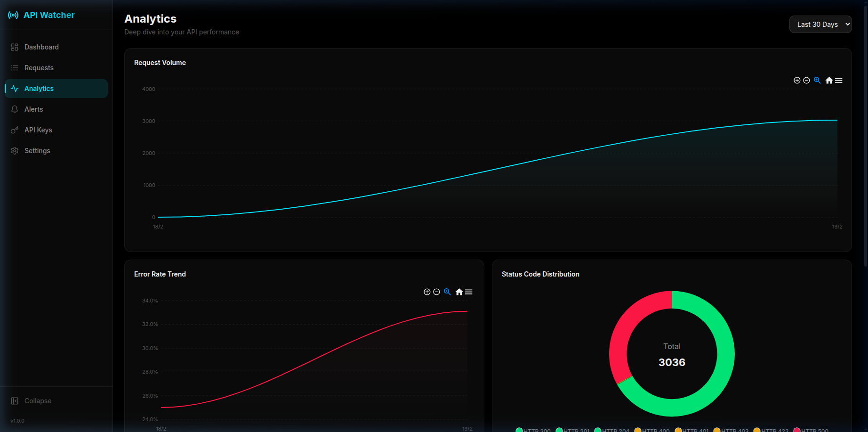Open the Error Rate Trend chart menu

tap(469, 292)
